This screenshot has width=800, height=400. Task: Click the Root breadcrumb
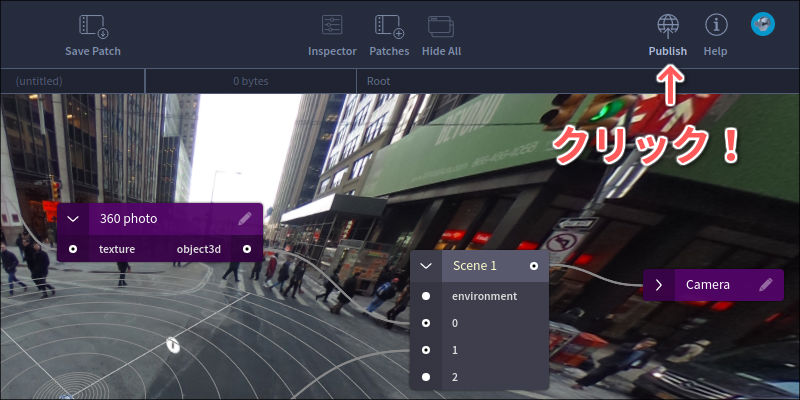click(379, 81)
